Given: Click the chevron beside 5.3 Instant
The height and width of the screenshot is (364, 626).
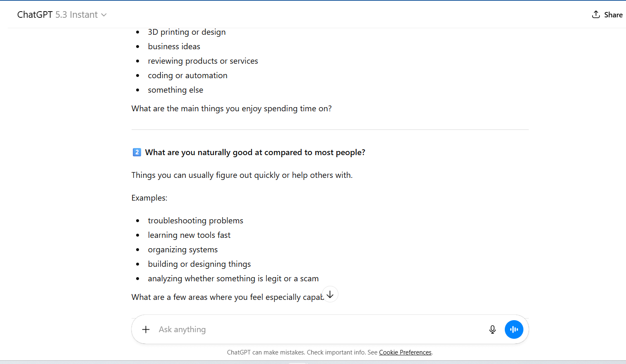Looking at the screenshot, I should point(104,15).
